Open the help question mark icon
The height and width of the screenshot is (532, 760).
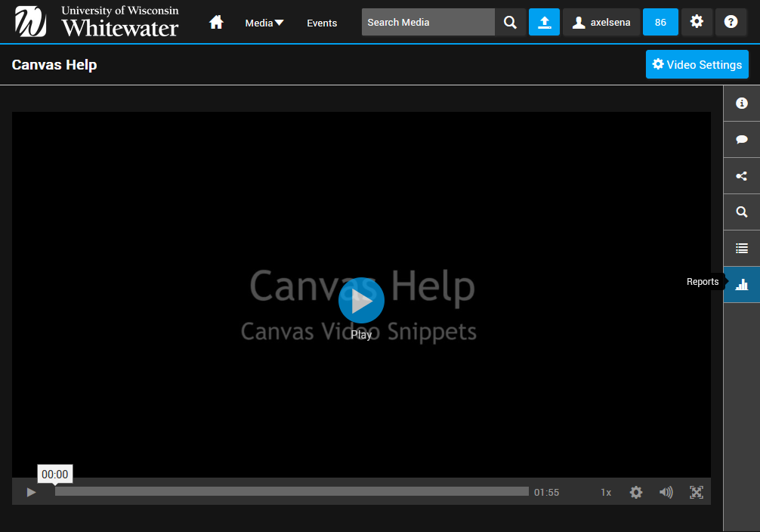pos(731,22)
